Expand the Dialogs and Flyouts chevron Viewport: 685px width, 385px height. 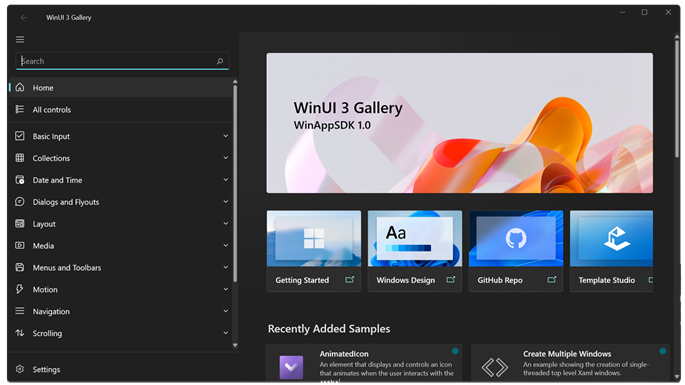pyautogui.click(x=226, y=201)
